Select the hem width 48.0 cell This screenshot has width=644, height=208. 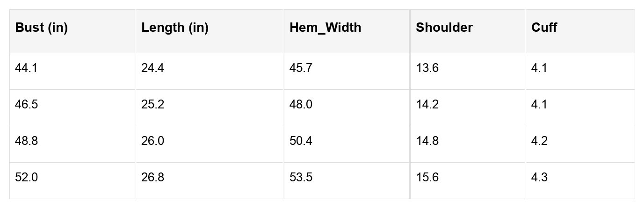[301, 105]
